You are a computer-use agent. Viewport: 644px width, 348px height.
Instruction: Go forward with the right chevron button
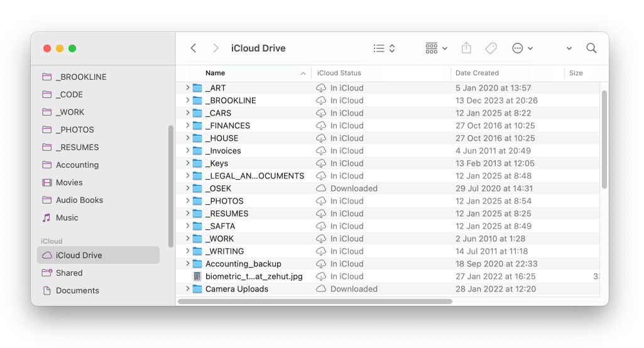[216, 48]
